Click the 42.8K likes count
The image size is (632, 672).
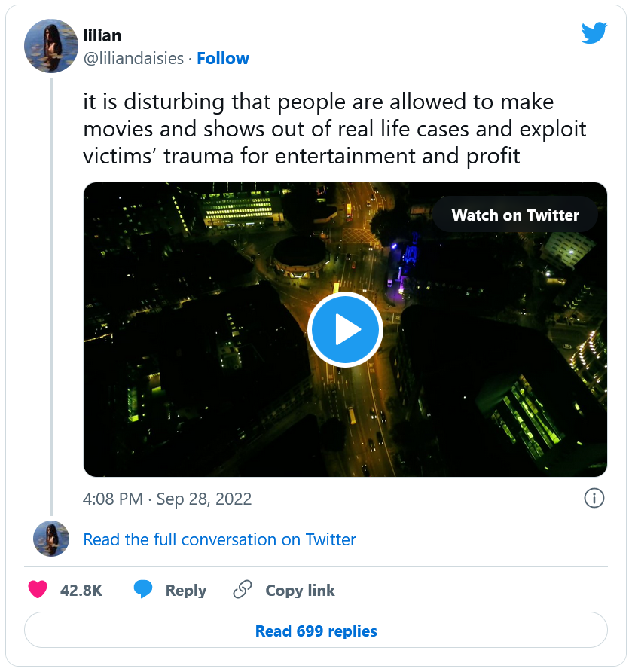coord(81,591)
